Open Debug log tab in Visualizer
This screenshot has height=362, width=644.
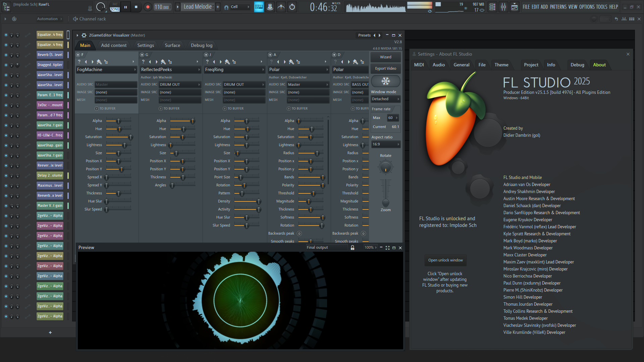(x=202, y=45)
